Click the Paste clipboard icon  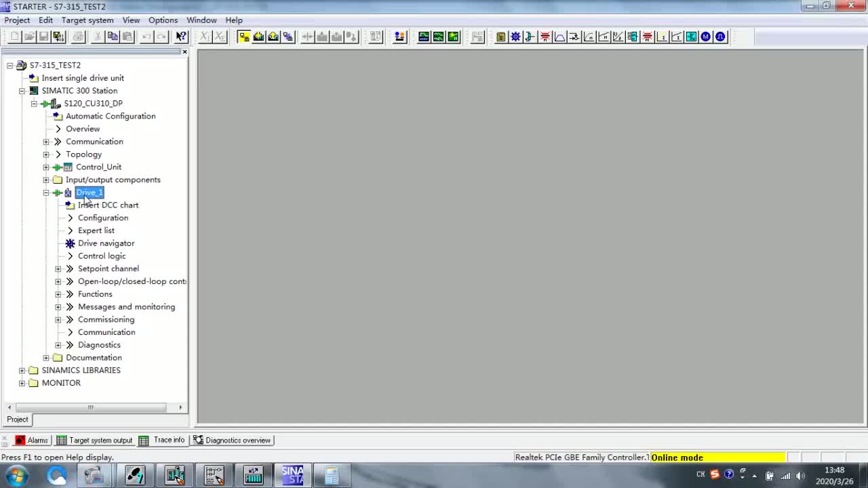pos(127,37)
